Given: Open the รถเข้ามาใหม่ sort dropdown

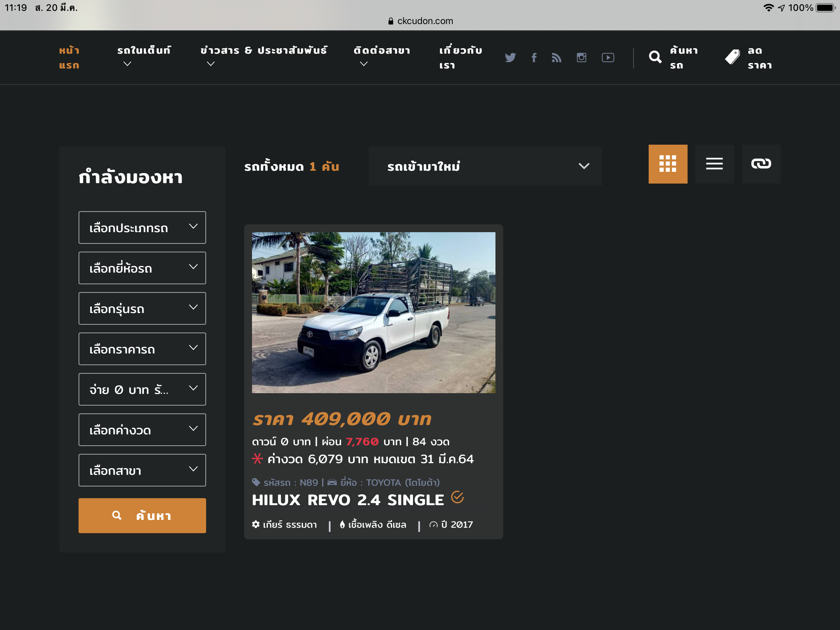Looking at the screenshot, I should (x=485, y=166).
